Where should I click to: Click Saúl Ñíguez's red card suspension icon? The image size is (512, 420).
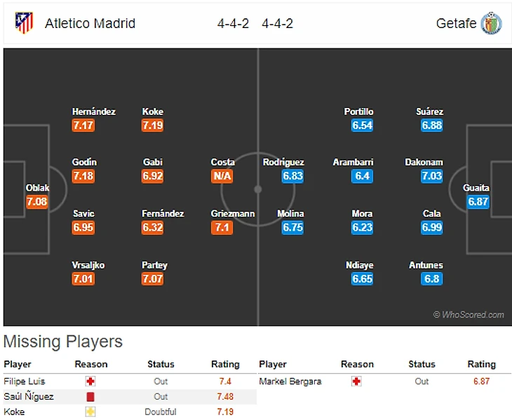coord(90,397)
